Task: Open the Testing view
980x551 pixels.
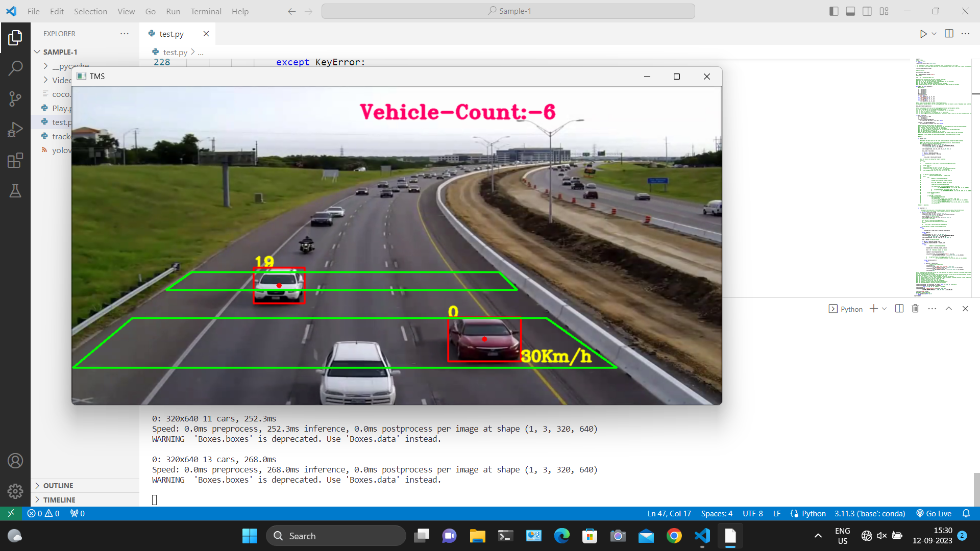Action: 15,191
